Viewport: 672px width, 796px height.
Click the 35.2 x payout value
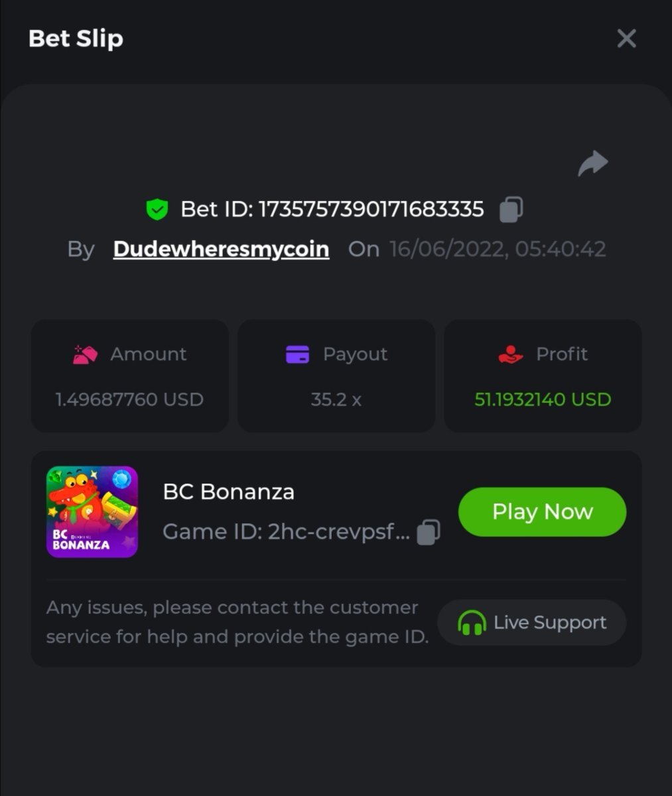[x=336, y=399]
